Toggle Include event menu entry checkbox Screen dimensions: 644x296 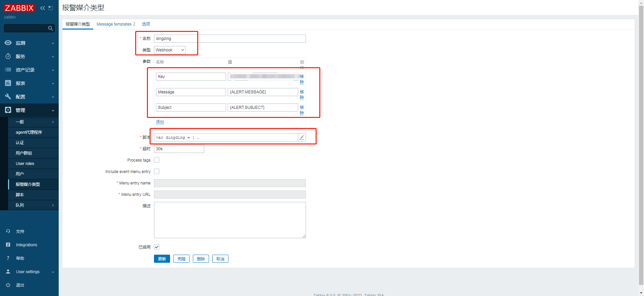pos(157,171)
